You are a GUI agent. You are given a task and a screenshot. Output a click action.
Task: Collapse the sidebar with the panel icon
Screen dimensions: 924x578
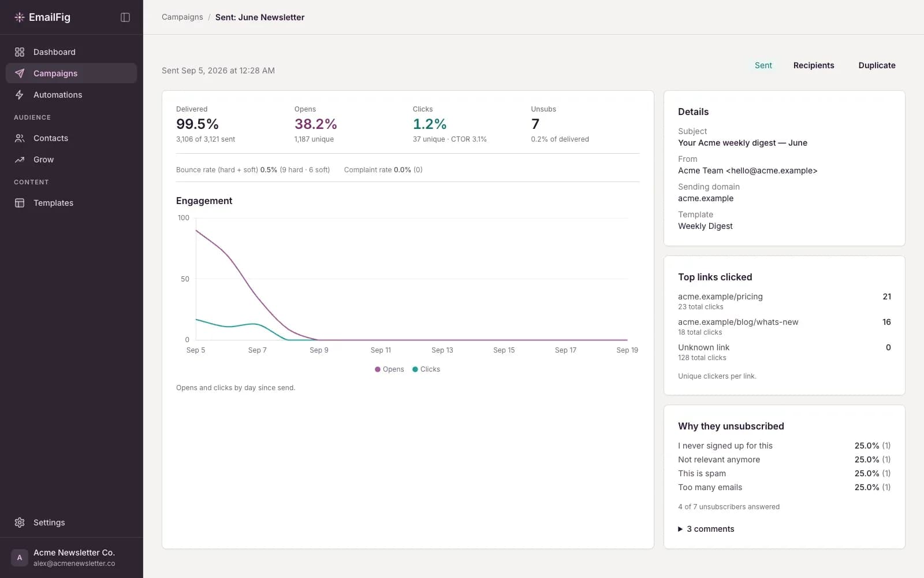[x=125, y=17]
